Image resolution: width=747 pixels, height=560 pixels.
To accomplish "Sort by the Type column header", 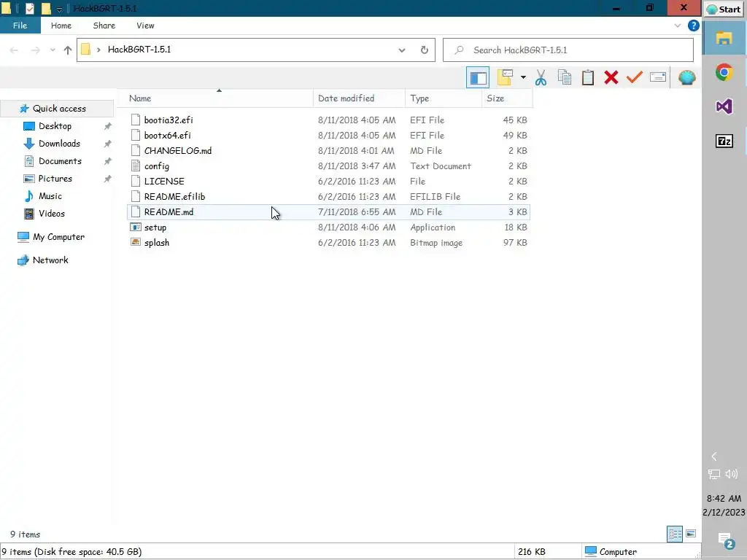I will [x=443, y=98].
